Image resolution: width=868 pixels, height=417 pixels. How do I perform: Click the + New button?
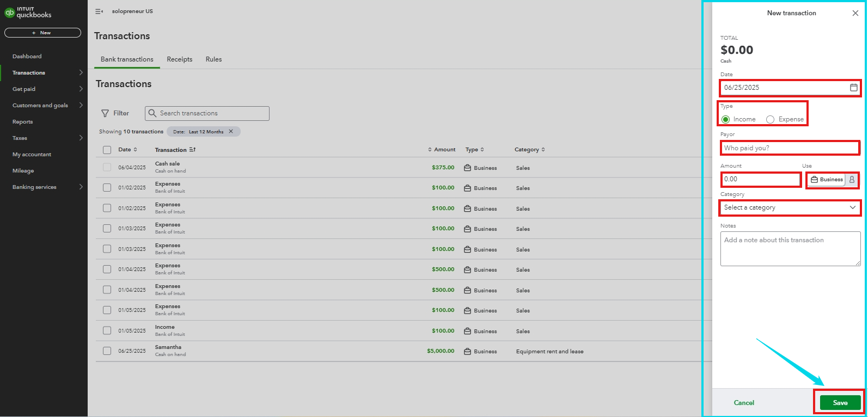point(42,33)
